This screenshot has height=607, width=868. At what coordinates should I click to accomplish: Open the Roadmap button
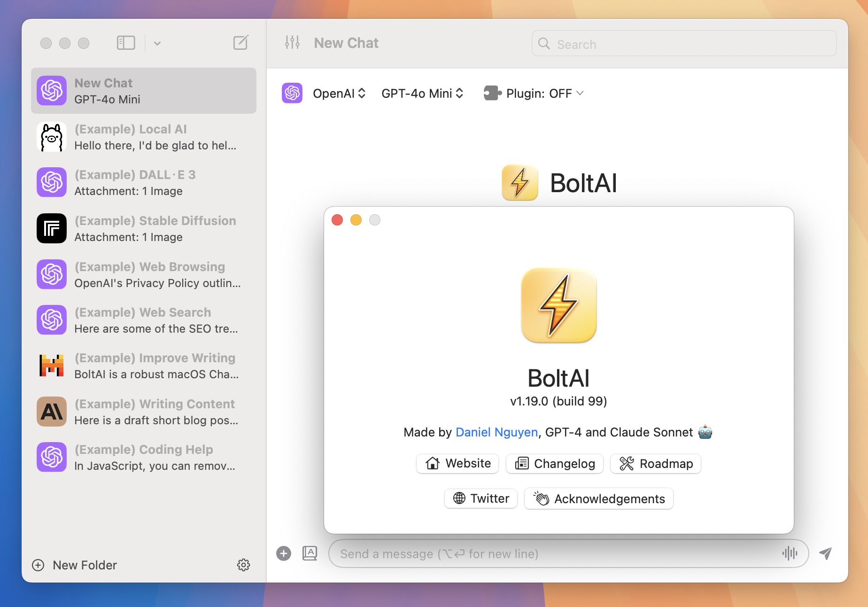[x=656, y=464]
